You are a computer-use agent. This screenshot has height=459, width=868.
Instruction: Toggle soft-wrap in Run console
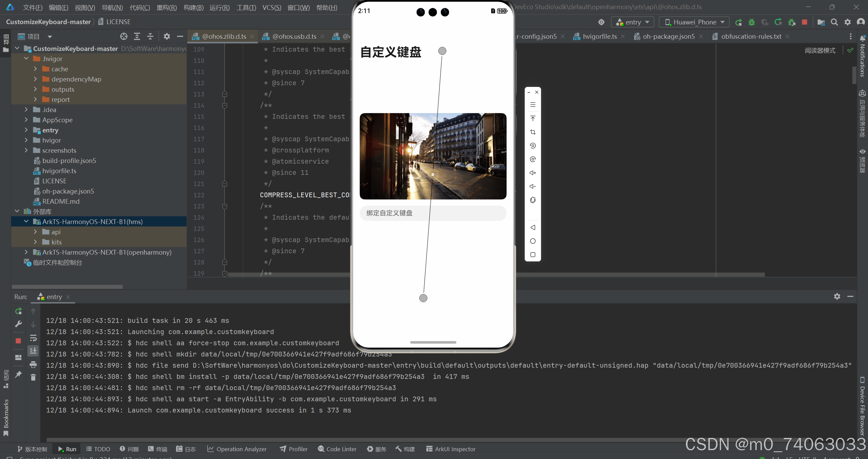pyautogui.click(x=33, y=338)
